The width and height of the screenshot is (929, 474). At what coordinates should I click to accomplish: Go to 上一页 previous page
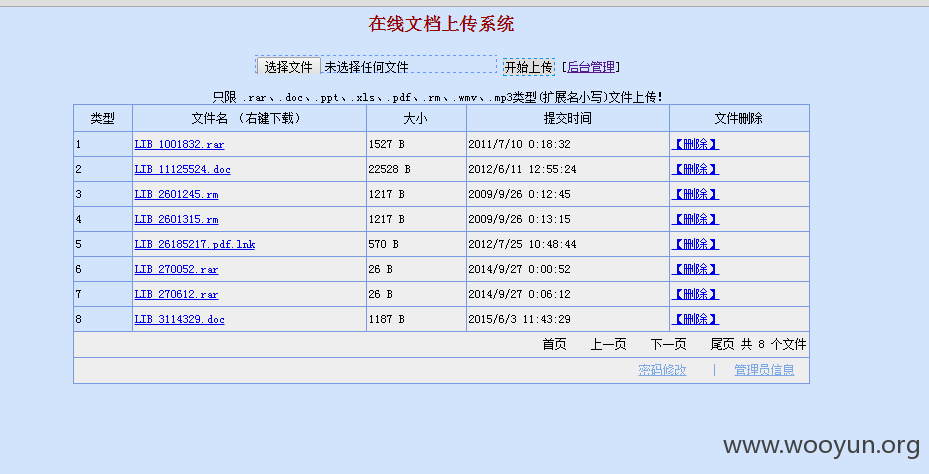608,344
